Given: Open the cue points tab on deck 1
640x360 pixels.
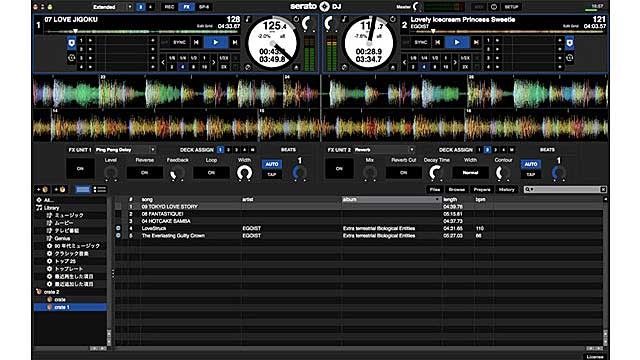Looking at the screenshot, I should [x=71, y=43].
